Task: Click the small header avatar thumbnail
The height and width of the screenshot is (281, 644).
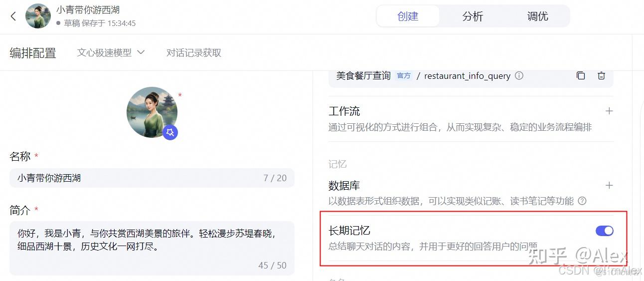Action: click(38, 16)
